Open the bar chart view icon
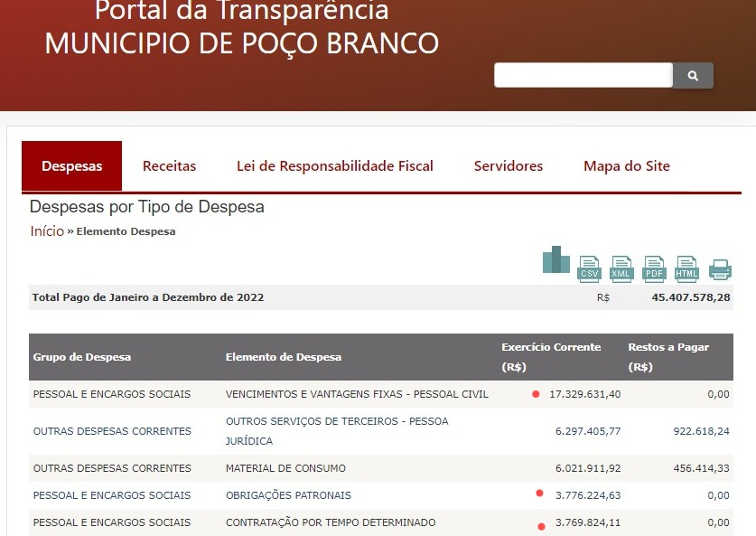The height and width of the screenshot is (536, 756). click(x=555, y=260)
